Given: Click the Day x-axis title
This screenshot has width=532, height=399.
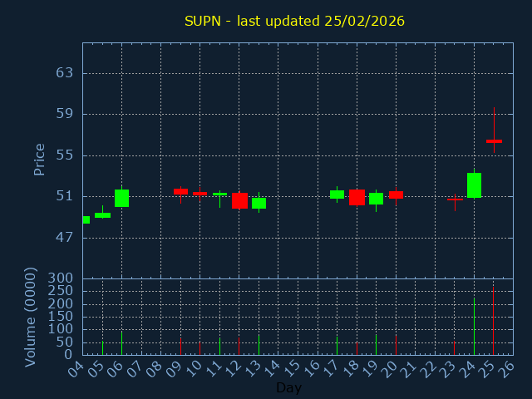Looking at the screenshot, I should [x=288, y=387].
